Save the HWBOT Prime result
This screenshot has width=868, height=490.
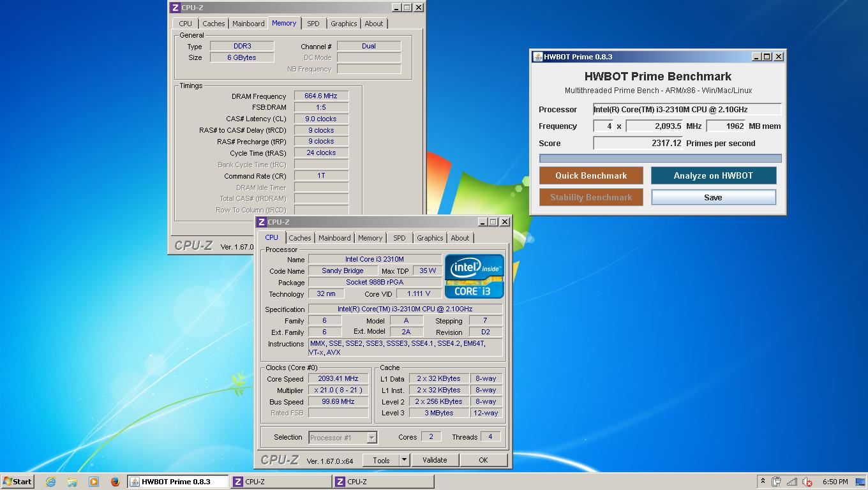point(714,197)
